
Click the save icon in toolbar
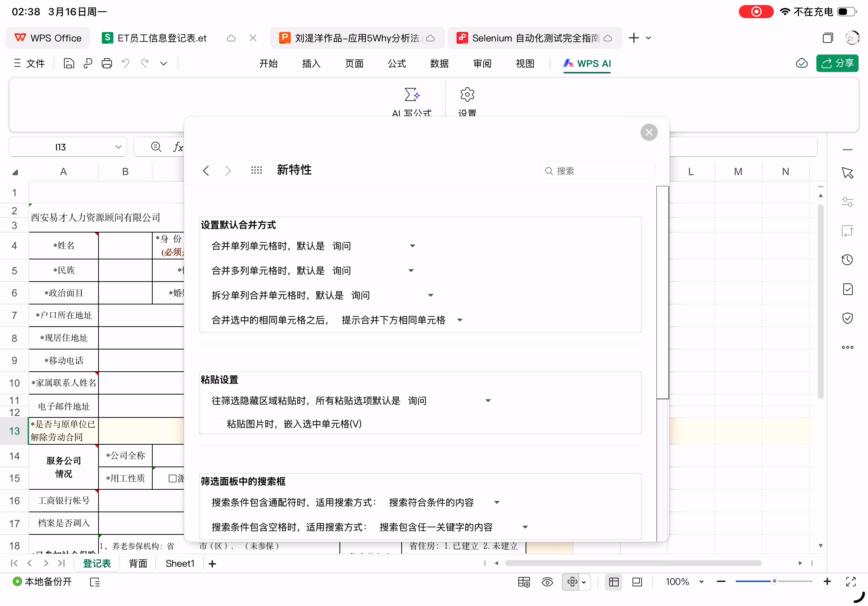(x=69, y=64)
